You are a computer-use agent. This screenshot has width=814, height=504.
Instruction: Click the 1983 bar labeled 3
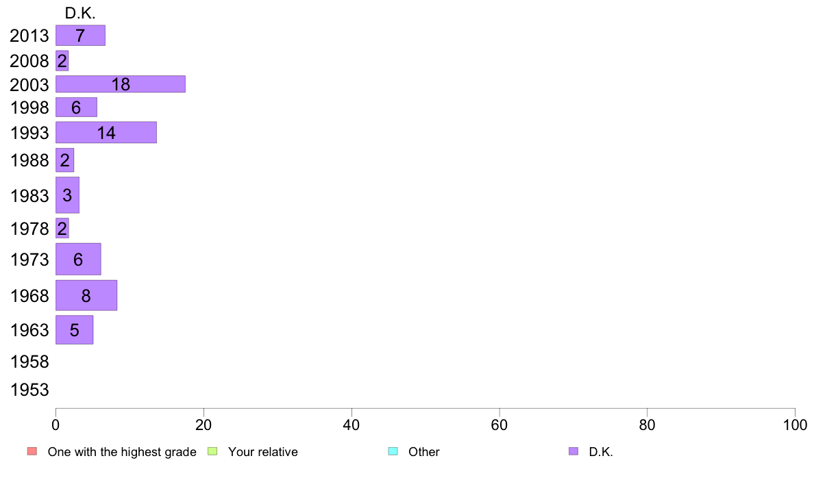click(x=67, y=195)
